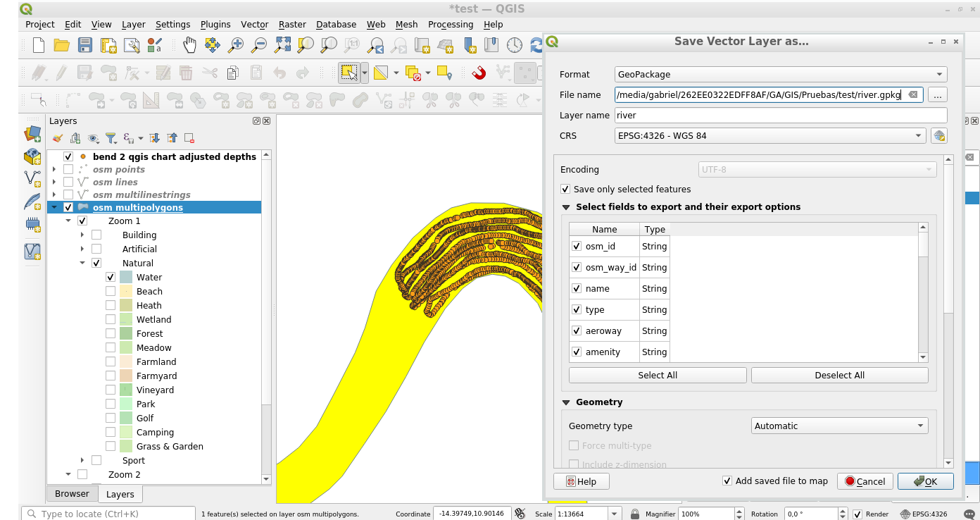This screenshot has height=520, width=980.
Task: Uncheck the osm_id field checkbox
Action: [577, 246]
